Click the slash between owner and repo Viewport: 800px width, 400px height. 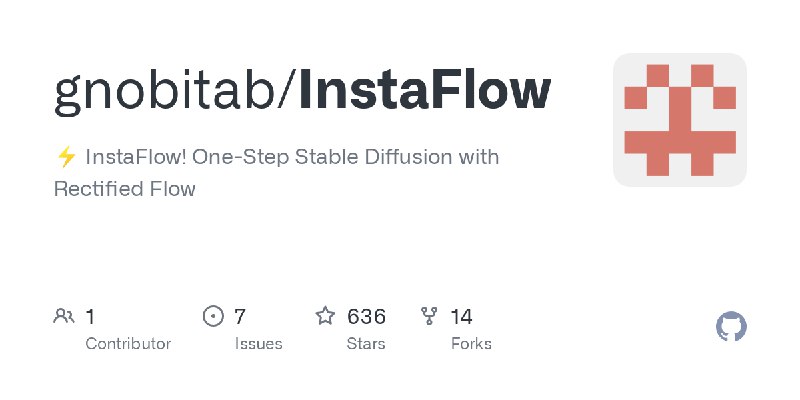click(x=287, y=92)
